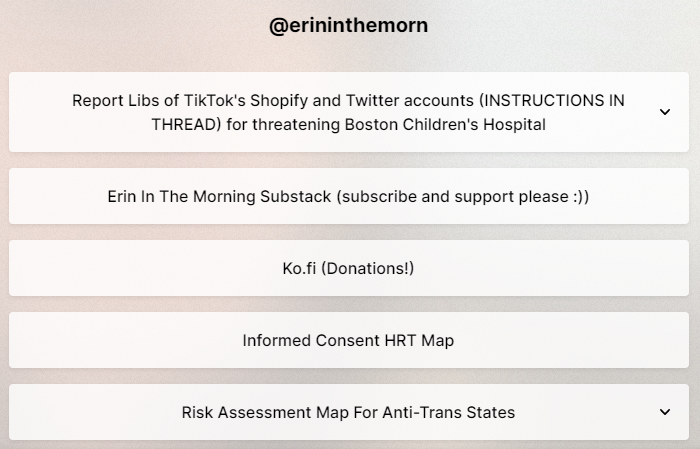Click the down arrow beside Boston Children's Hospital text
700x449 pixels.
(665, 112)
